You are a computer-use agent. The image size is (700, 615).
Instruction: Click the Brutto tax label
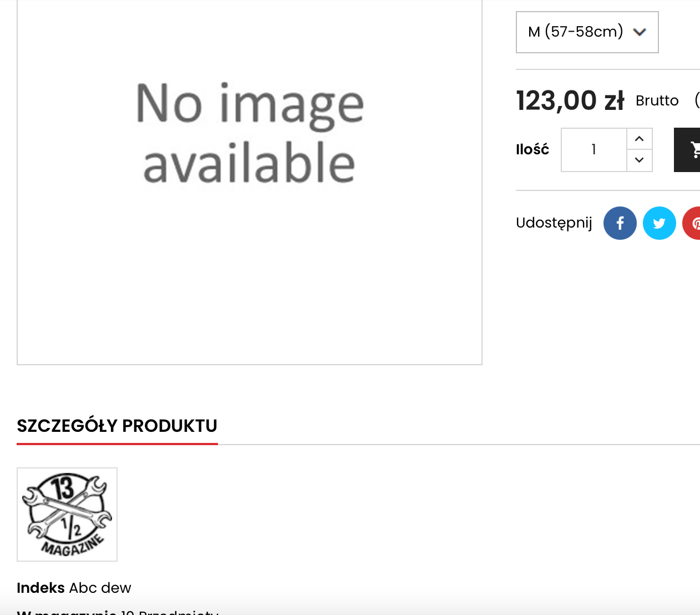click(657, 100)
